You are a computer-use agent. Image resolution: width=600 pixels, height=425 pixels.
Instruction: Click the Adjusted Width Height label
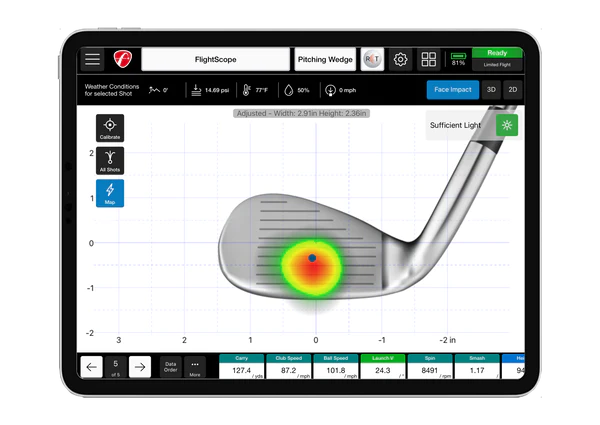301,113
